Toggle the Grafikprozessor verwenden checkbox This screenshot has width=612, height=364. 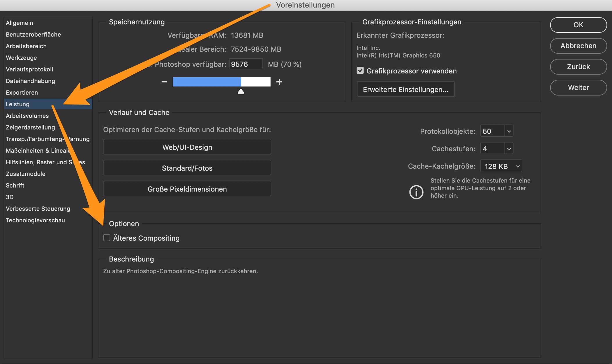pyautogui.click(x=360, y=71)
